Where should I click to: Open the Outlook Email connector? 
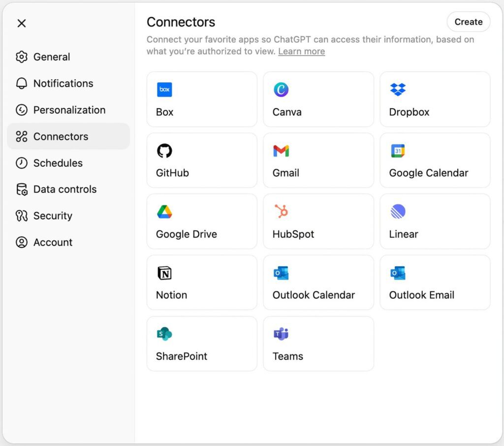point(435,282)
